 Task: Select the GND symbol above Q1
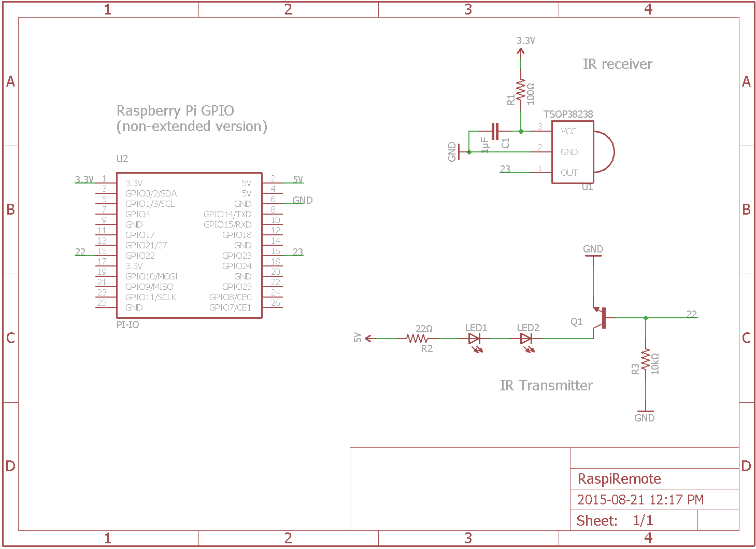point(593,256)
